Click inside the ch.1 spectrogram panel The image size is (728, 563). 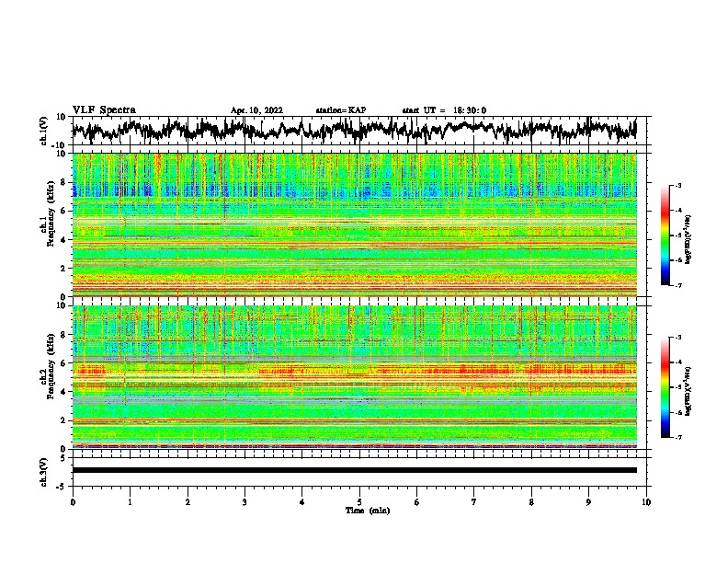tap(354, 224)
